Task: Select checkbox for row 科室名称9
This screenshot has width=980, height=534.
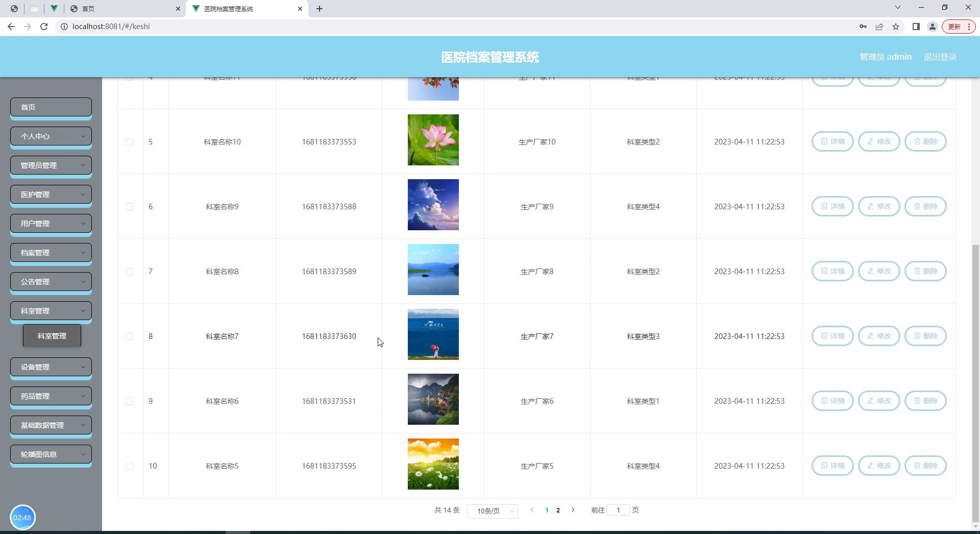Action: 130,207
